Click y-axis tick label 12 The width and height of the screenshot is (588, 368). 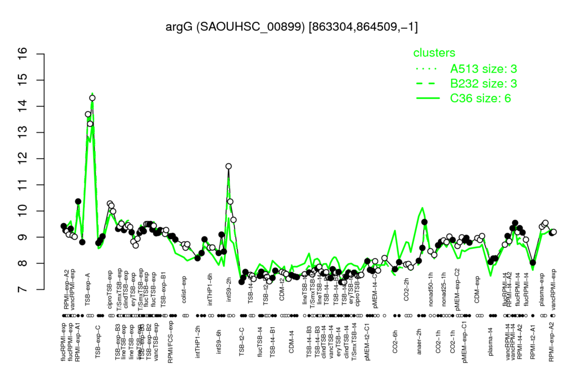click(x=23, y=159)
